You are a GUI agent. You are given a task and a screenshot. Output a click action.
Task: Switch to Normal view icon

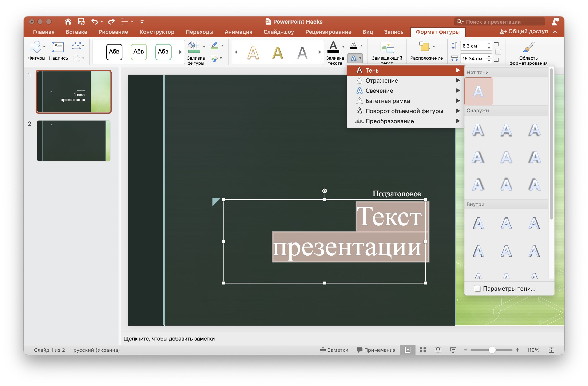408,350
